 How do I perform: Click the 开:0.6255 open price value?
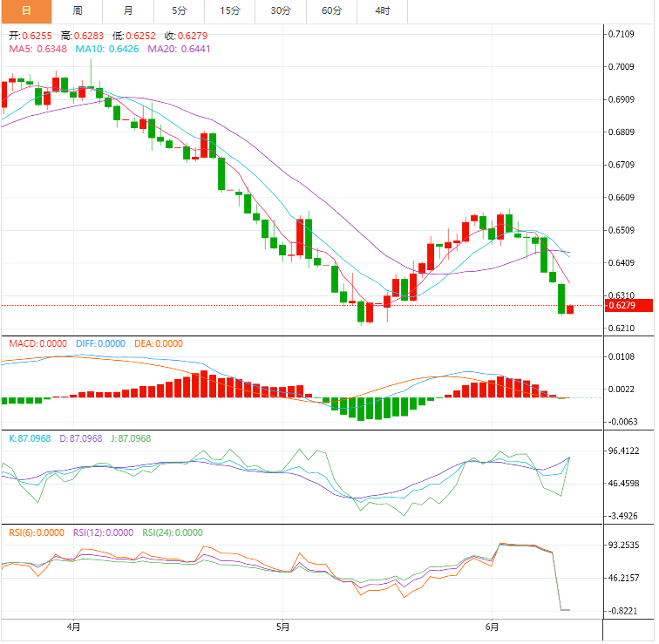(31, 36)
